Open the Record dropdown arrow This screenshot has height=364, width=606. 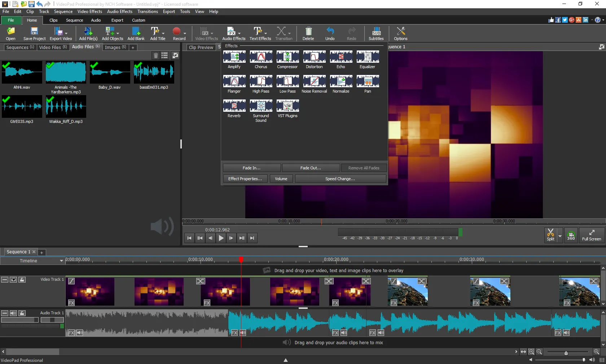coord(185,34)
